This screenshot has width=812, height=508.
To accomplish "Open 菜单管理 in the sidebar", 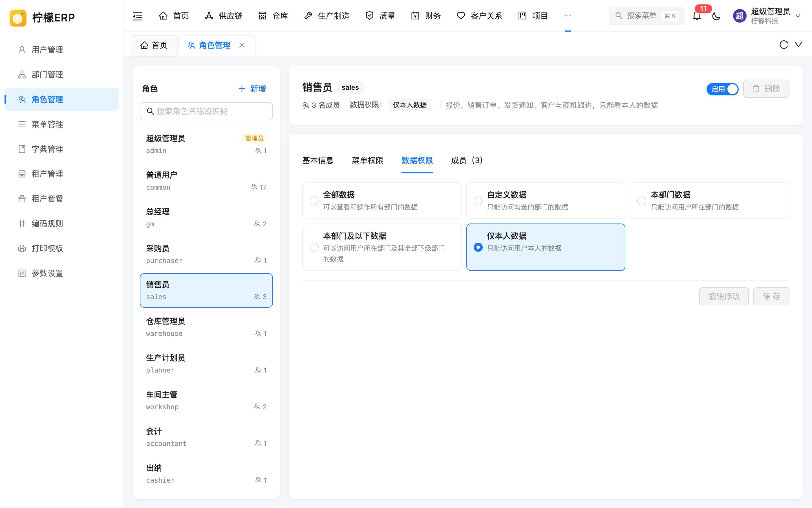I will click(x=62, y=124).
